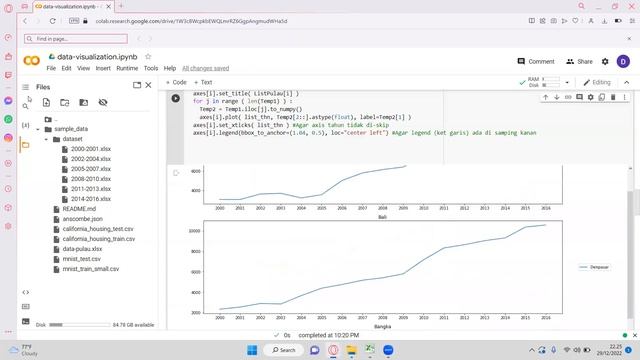The image size is (640, 360).
Task: Open the Tools menu
Action: [151, 68]
